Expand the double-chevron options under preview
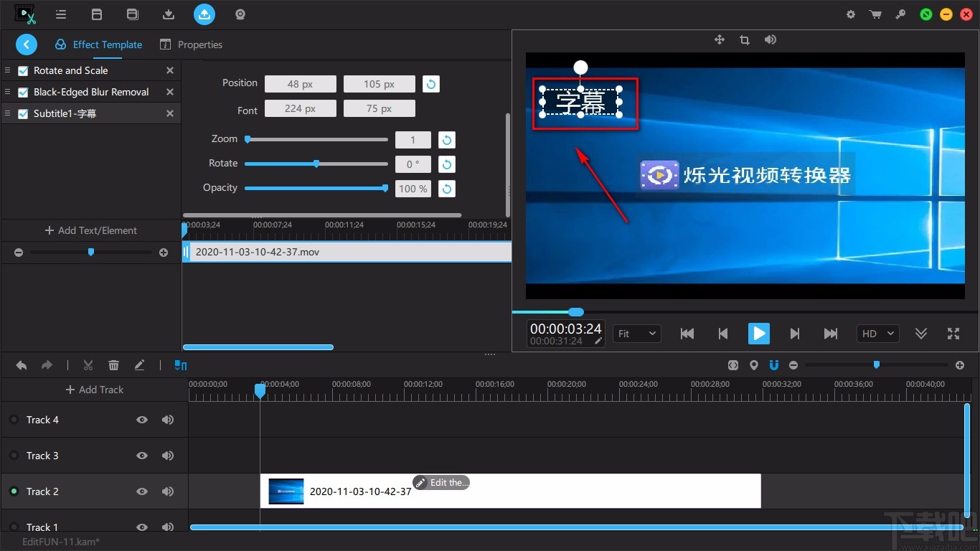The width and height of the screenshot is (980, 551). click(x=921, y=334)
